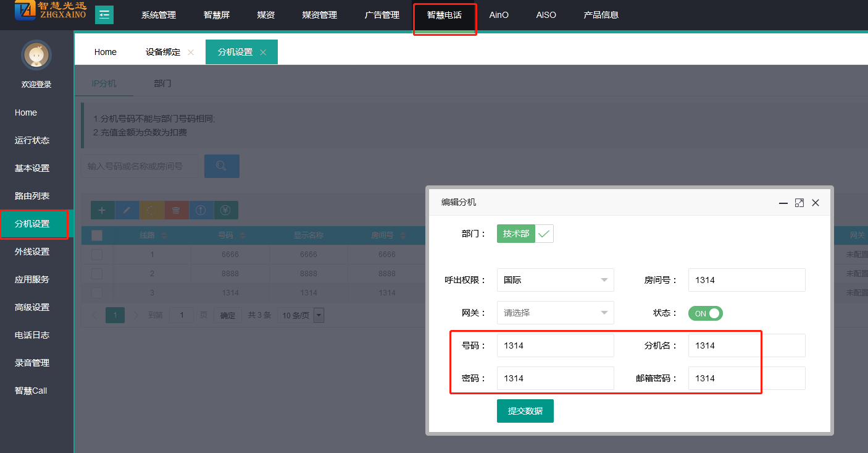Collapse sidebar with the top menu icon
This screenshot has width=868, height=453.
point(104,15)
